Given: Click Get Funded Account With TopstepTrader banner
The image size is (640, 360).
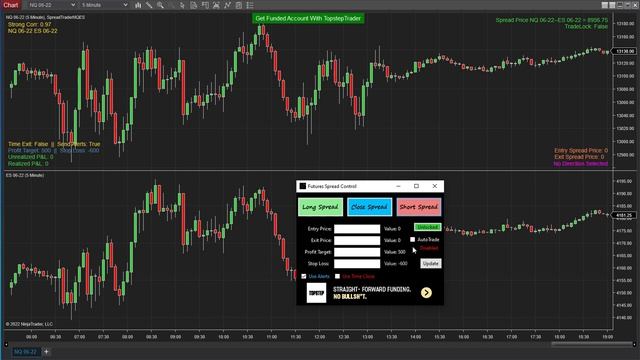Looking at the screenshot, I should tap(308, 18).
